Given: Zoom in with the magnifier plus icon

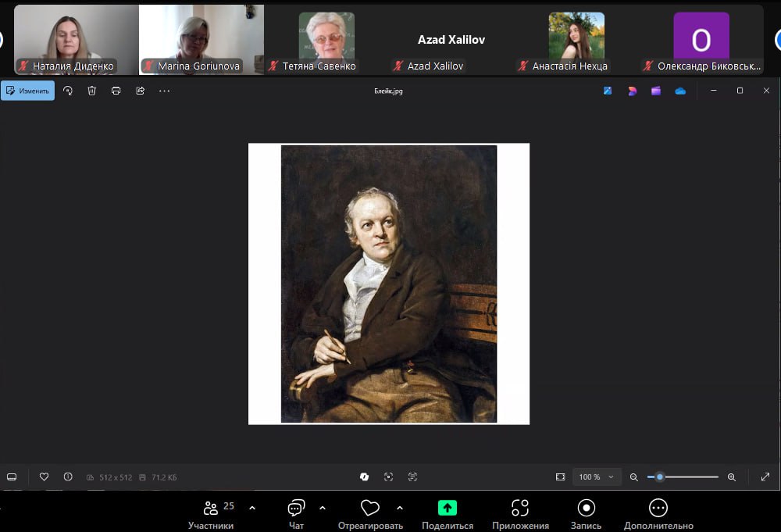Looking at the screenshot, I should coord(732,477).
